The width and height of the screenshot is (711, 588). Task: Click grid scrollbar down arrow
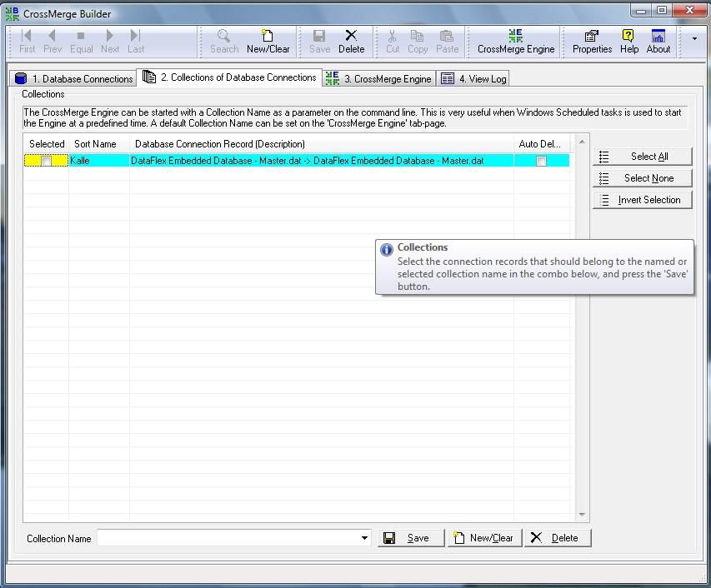pos(582,515)
